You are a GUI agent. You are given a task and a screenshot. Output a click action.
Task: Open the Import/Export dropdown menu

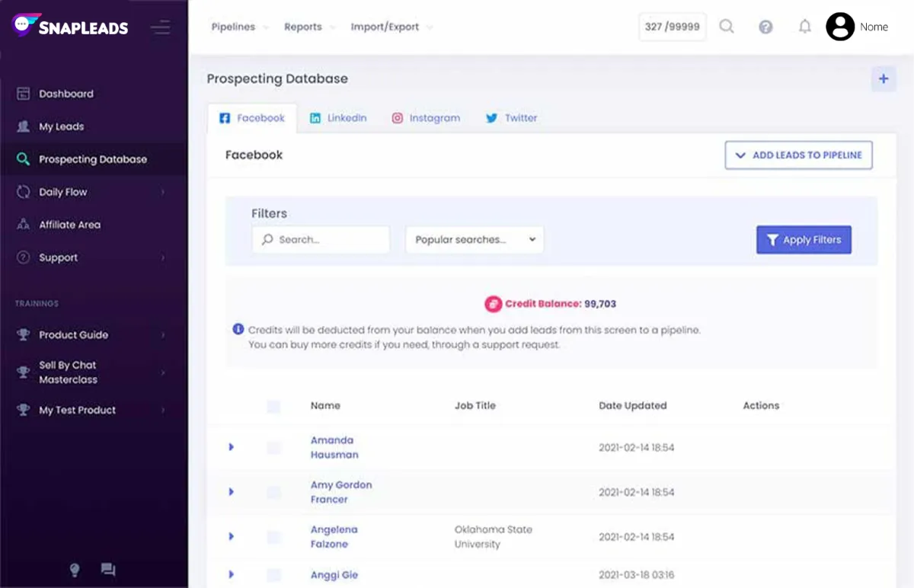pos(391,27)
